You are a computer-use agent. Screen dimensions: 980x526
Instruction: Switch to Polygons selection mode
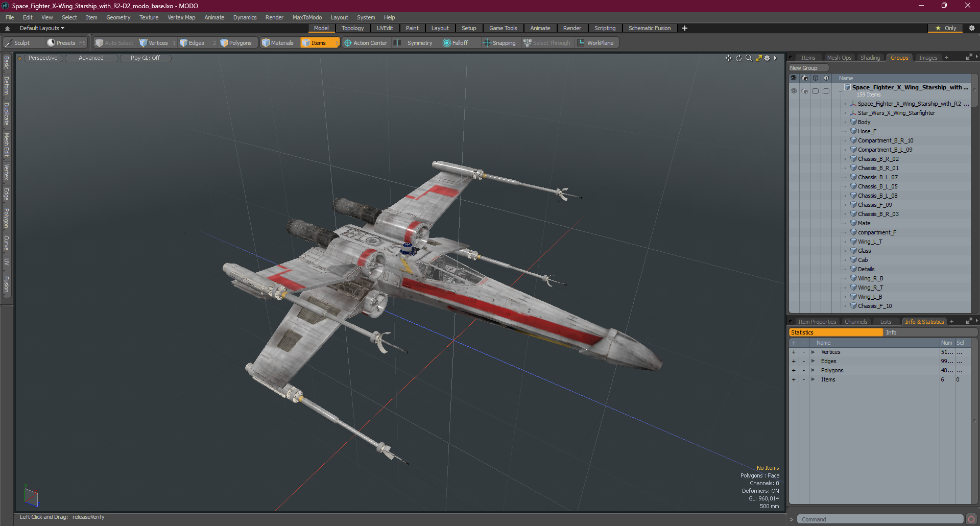pos(238,43)
